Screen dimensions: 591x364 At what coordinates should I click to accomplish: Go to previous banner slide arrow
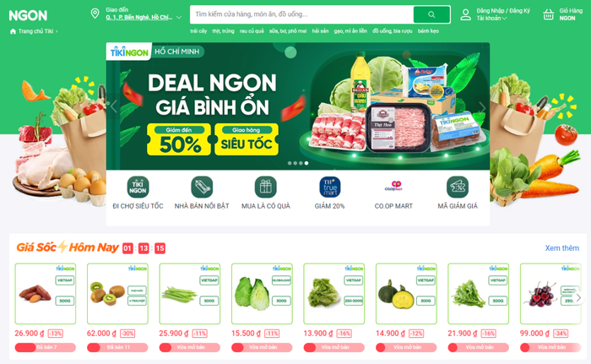click(x=114, y=106)
